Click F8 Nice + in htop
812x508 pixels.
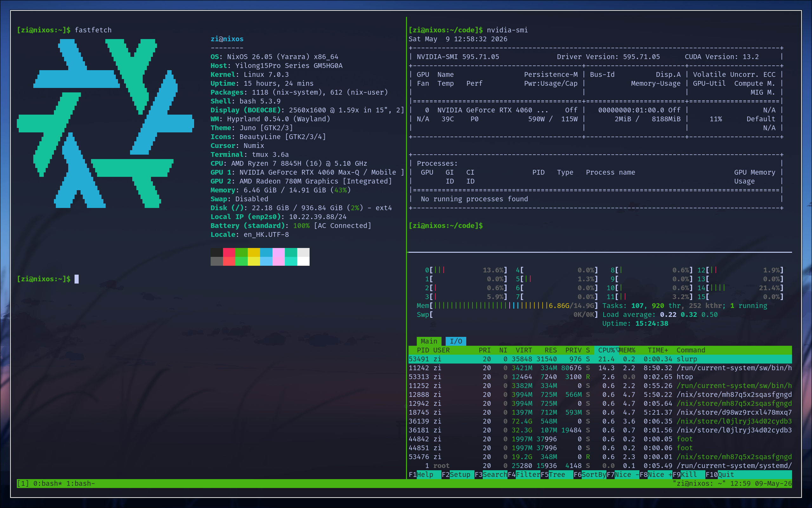tap(656, 474)
